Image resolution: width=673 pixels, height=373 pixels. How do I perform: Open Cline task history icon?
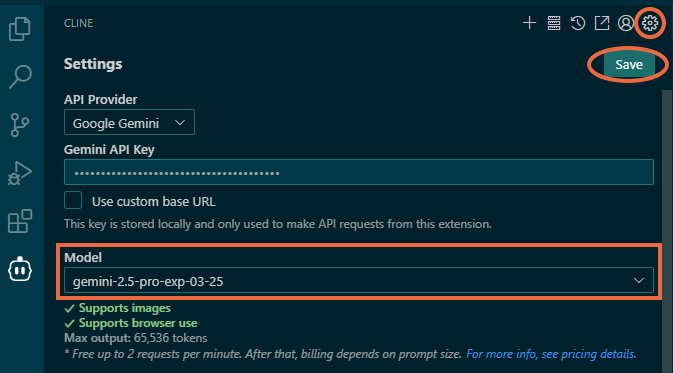pos(578,23)
